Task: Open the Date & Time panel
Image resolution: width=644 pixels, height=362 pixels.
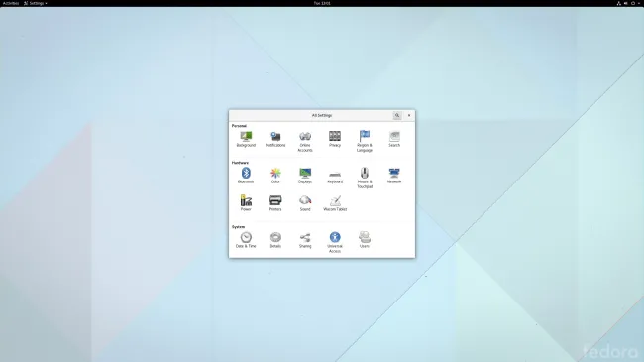Action: pyautogui.click(x=246, y=240)
